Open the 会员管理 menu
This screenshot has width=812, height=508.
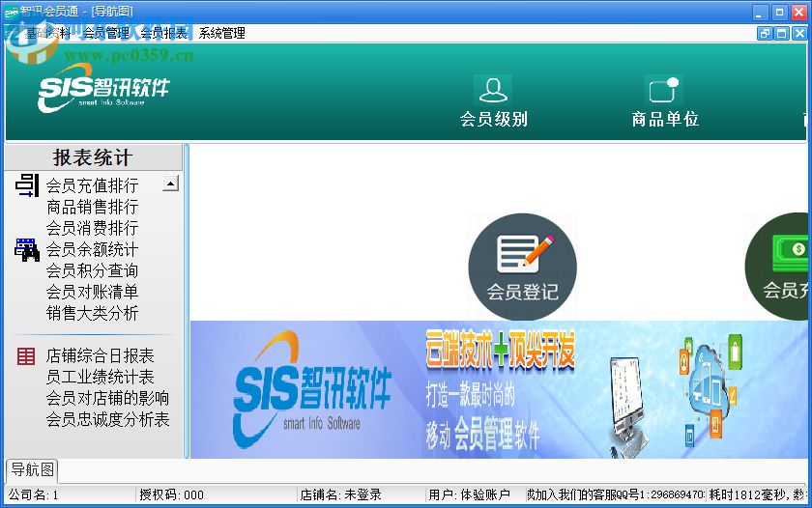(x=106, y=34)
